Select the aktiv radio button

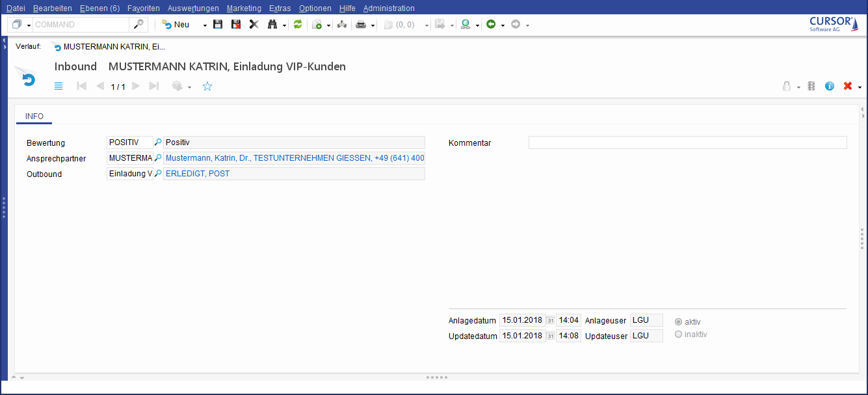679,321
